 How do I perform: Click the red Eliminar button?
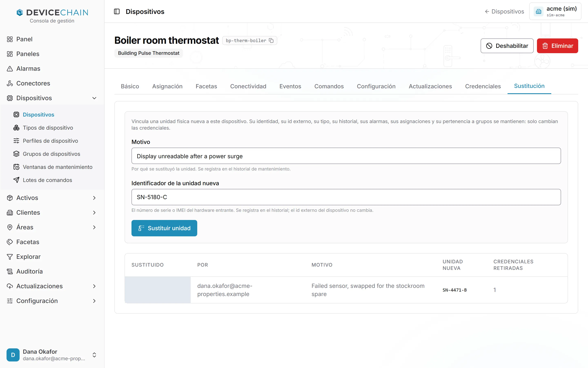pyautogui.click(x=557, y=46)
